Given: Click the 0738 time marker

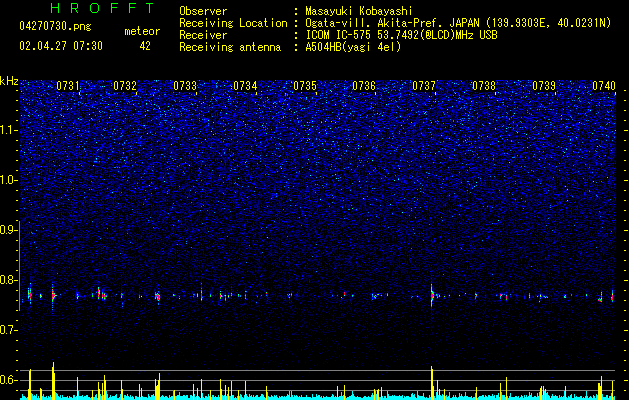Looking at the screenshot, I should click(484, 86).
